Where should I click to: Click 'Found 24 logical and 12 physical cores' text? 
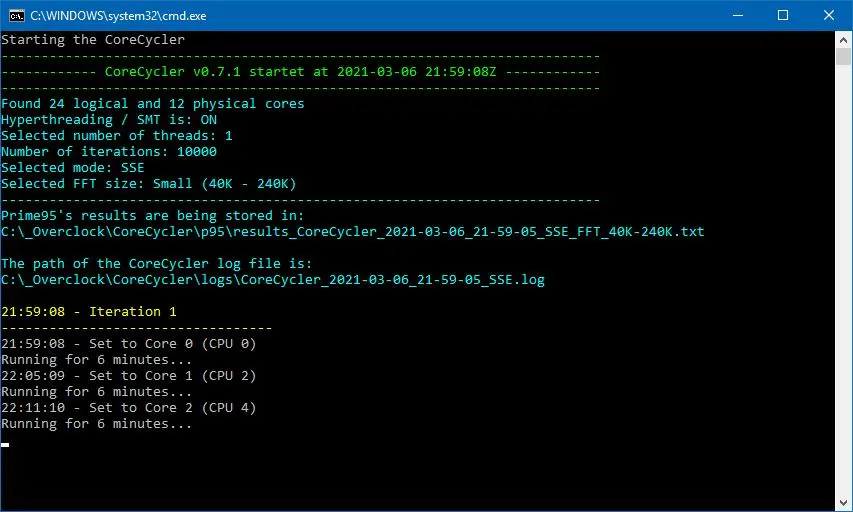pyautogui.click(x=153, y=104)
